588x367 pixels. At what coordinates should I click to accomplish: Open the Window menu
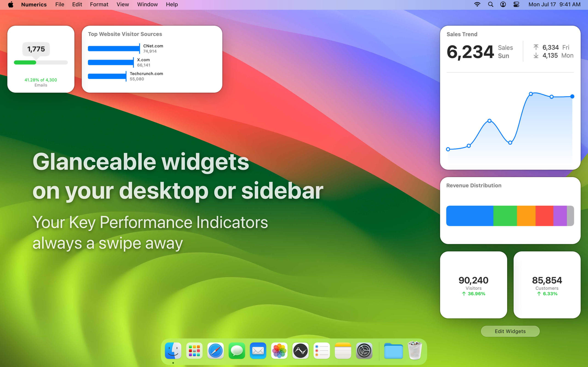point(147,4)
